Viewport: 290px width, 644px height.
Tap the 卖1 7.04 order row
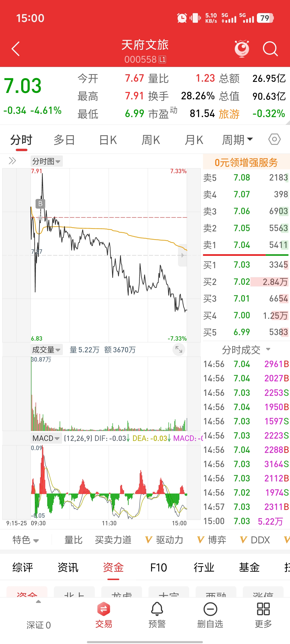246,245
